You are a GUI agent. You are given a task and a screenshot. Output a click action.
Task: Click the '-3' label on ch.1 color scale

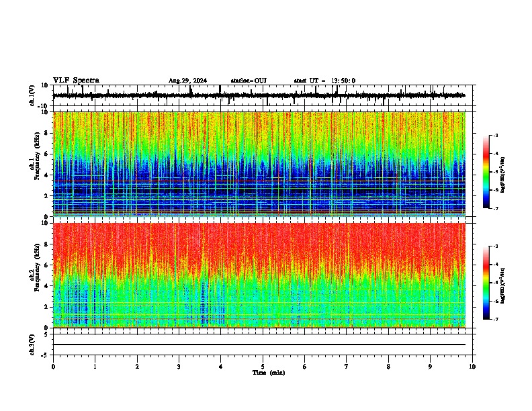click(x=495, y=136)
